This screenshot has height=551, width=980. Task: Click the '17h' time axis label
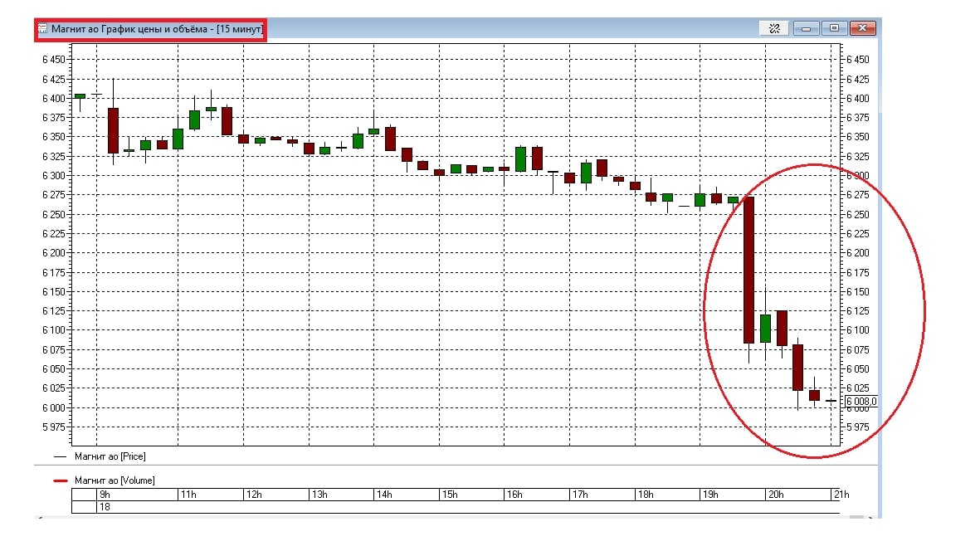[580, 495]
